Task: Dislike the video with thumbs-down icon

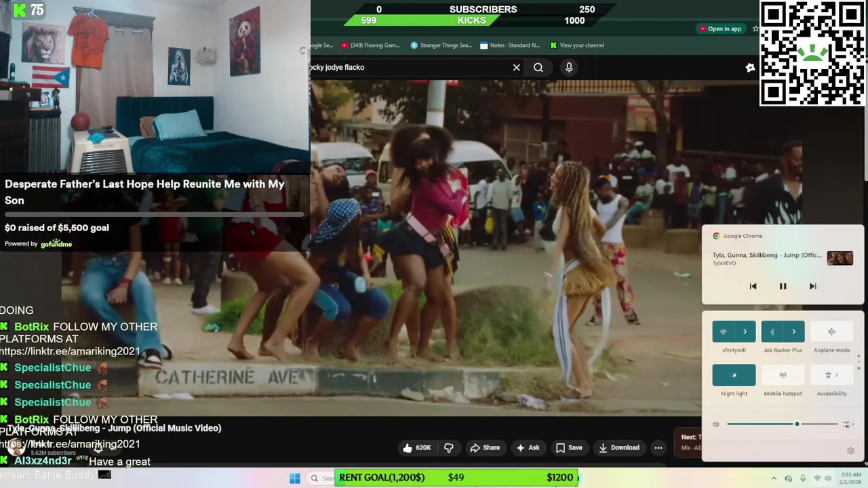Action: point(448,447)
